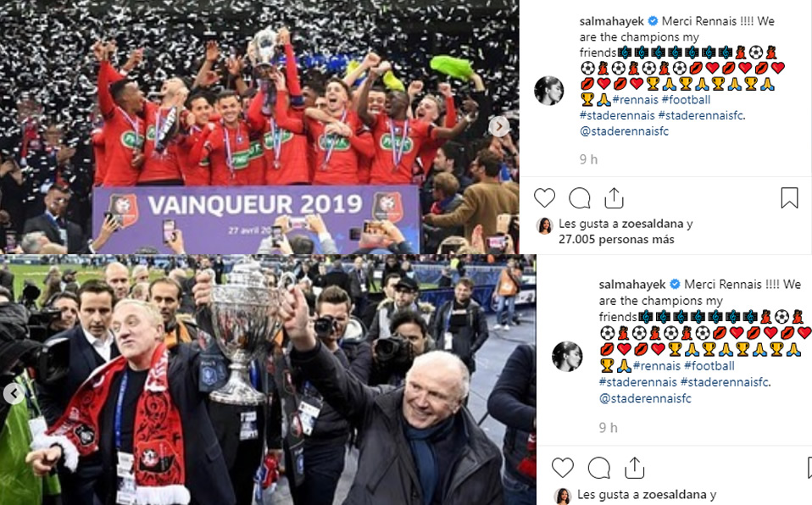The image size is (812, 505).
Task: Open #staderennaisfc hashtag in bottom caption
Action: tap(724, 382)
